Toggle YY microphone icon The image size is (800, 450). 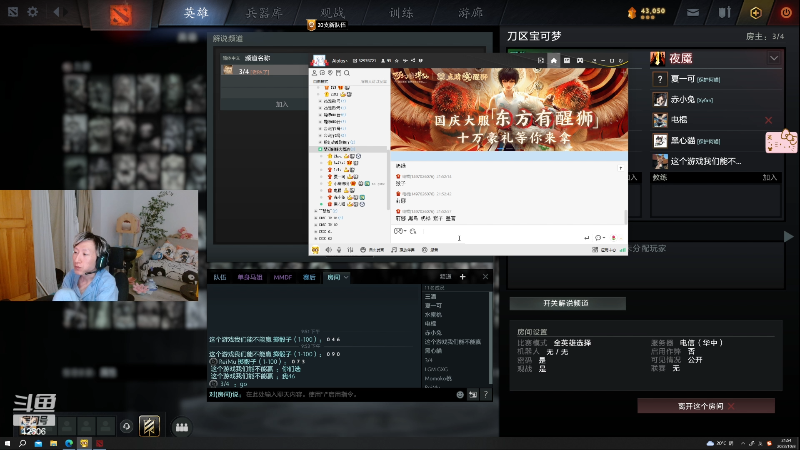[339, 250]
